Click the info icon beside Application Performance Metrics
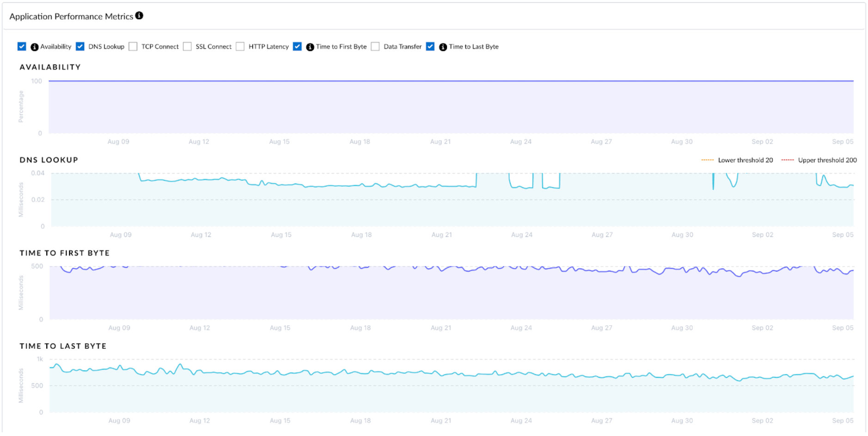This screenshot has width=868, height=436. tap(139, 16)
